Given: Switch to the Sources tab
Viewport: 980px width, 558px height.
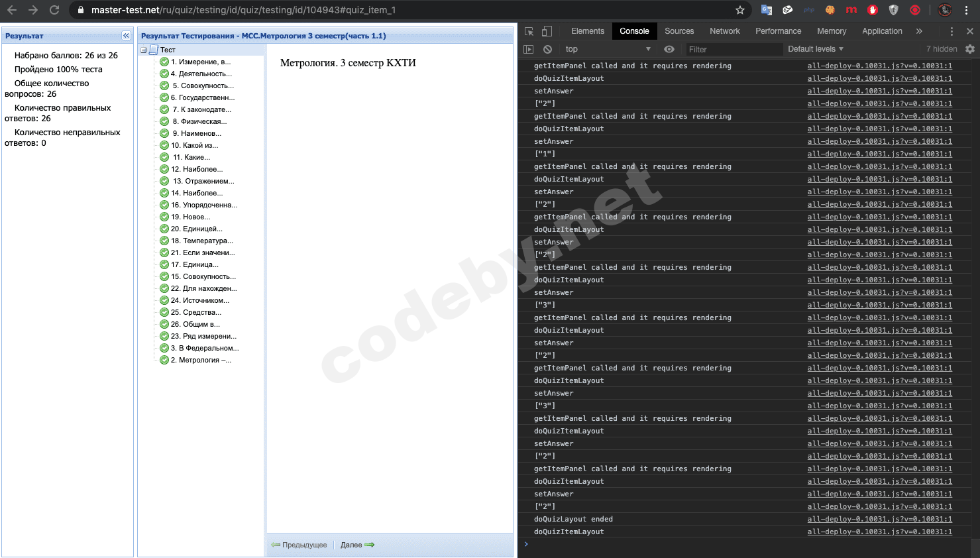Looking at the screenshot, I should (679, 31).
